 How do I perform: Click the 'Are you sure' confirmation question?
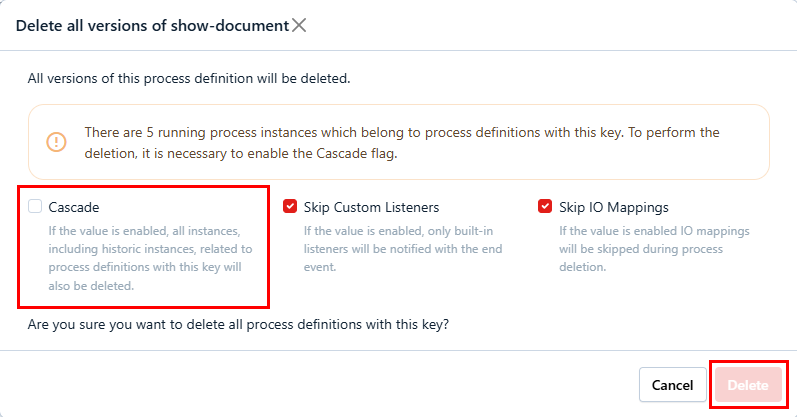pyautogui.click(x=238, y=324)
